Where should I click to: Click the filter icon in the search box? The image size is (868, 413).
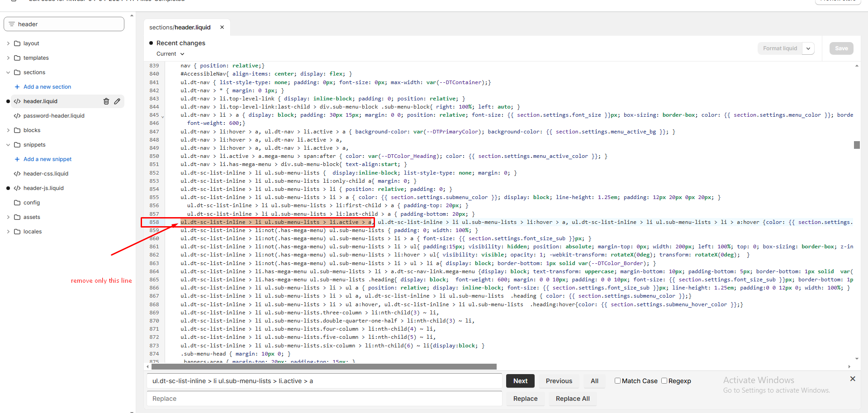tap(12, 24)
